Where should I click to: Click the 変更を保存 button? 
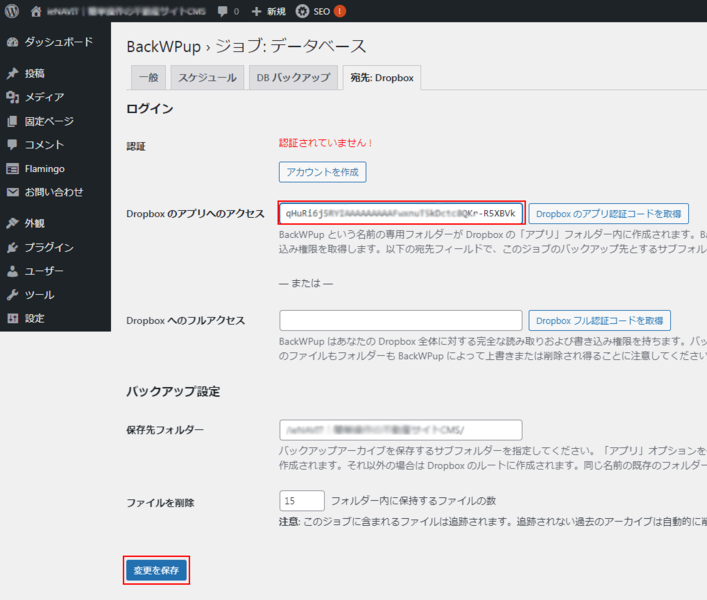click(x=156, y=570)
